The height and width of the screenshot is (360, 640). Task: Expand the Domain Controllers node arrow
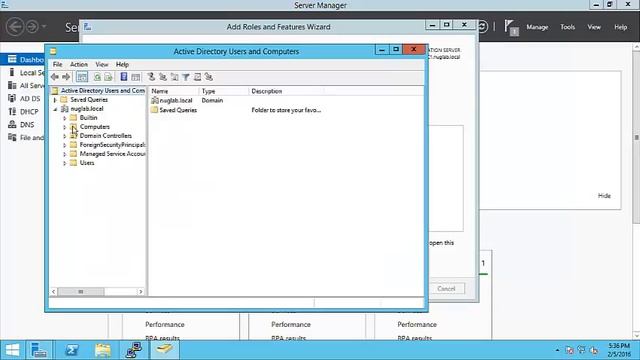click(x=64, y=136)
